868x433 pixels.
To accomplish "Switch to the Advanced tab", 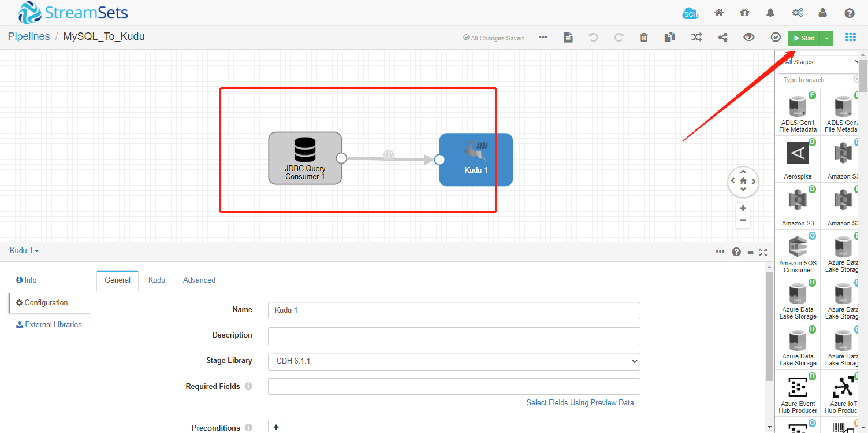I will coord(199,280).
